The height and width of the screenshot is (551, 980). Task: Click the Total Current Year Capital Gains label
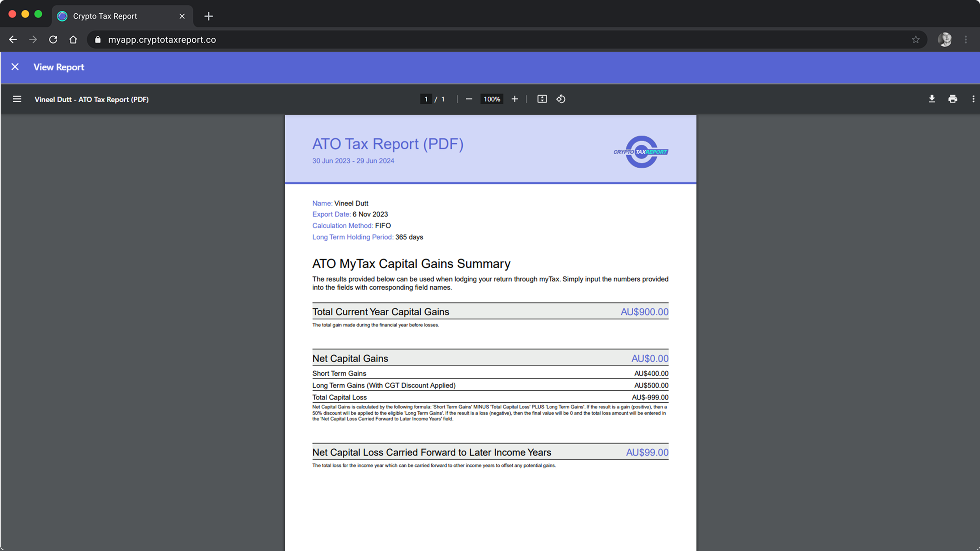point(380,312)
